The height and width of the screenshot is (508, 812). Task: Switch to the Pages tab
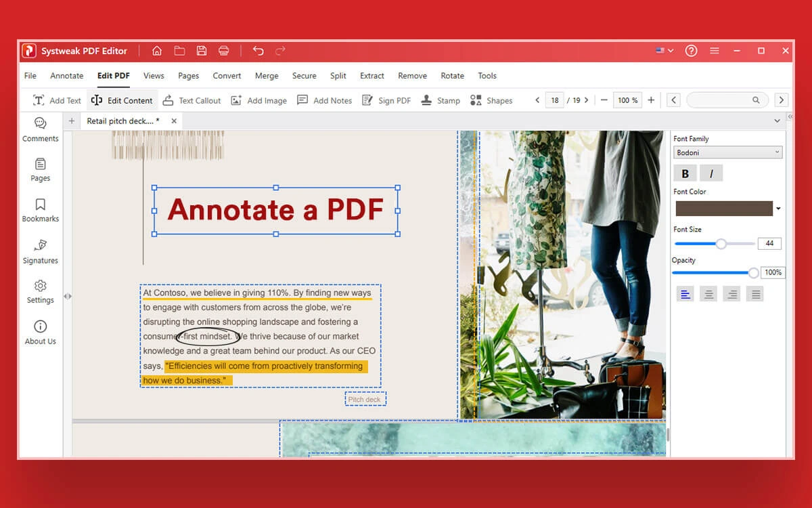click(188, 76)
